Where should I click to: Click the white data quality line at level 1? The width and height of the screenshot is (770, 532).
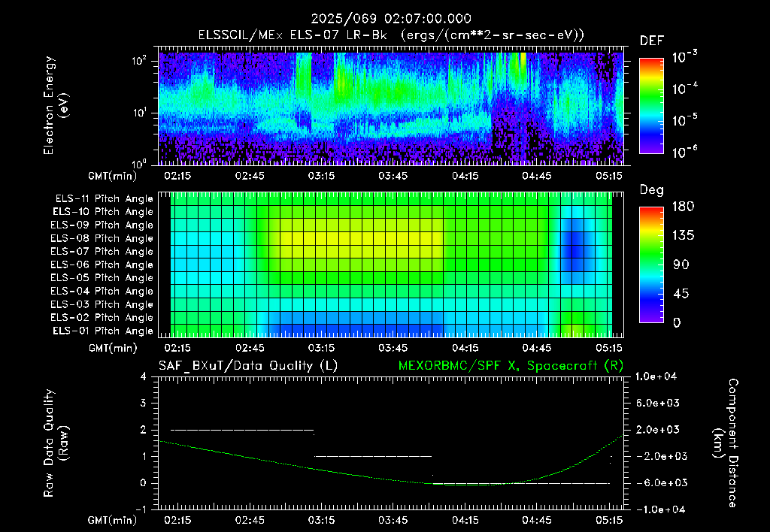(x=373, y=456)
